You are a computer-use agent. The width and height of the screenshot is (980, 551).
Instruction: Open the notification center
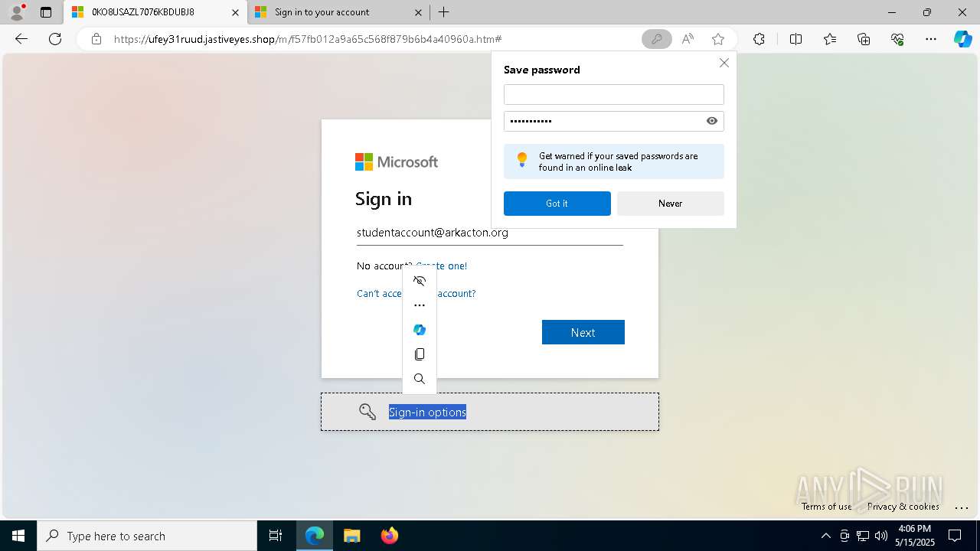[955, 536]
